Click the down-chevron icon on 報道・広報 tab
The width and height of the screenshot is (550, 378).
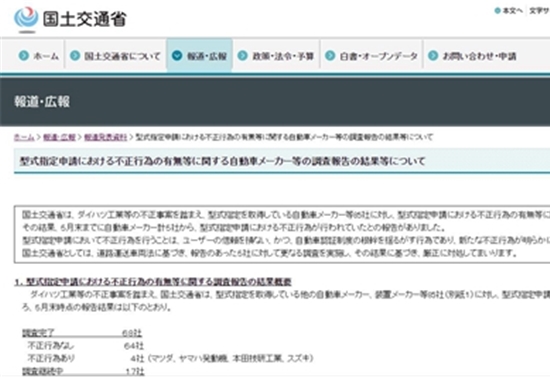tap(177, 55)
